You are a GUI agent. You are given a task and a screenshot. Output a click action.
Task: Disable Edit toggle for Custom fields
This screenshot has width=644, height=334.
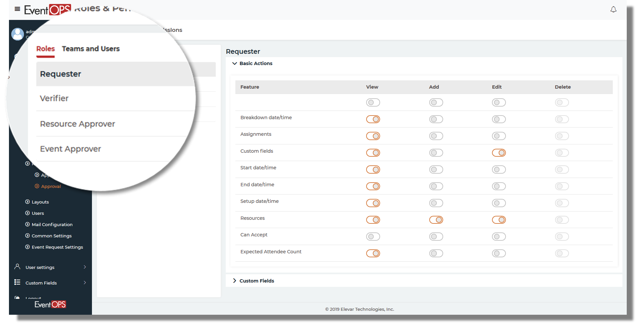pyautogui.click(x=499, y=153)
